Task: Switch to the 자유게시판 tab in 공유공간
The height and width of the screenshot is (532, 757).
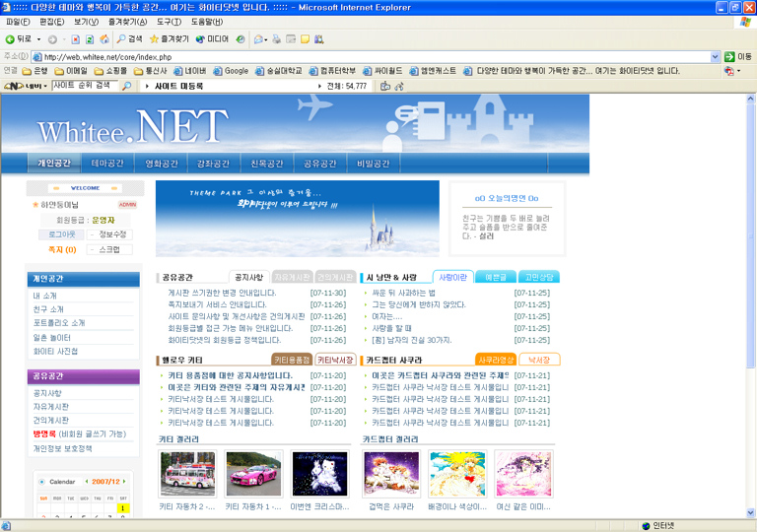Action: (292, 278)
